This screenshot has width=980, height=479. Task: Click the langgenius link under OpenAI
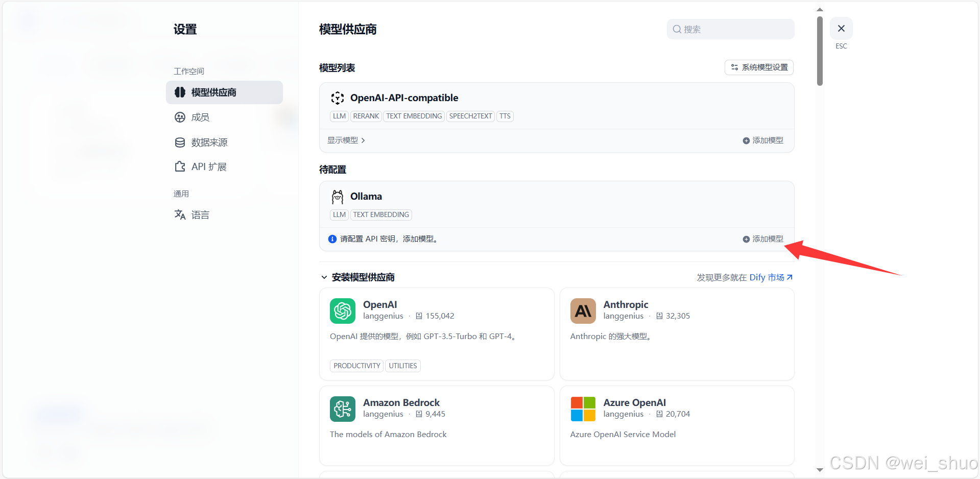(x=383, y=316)
